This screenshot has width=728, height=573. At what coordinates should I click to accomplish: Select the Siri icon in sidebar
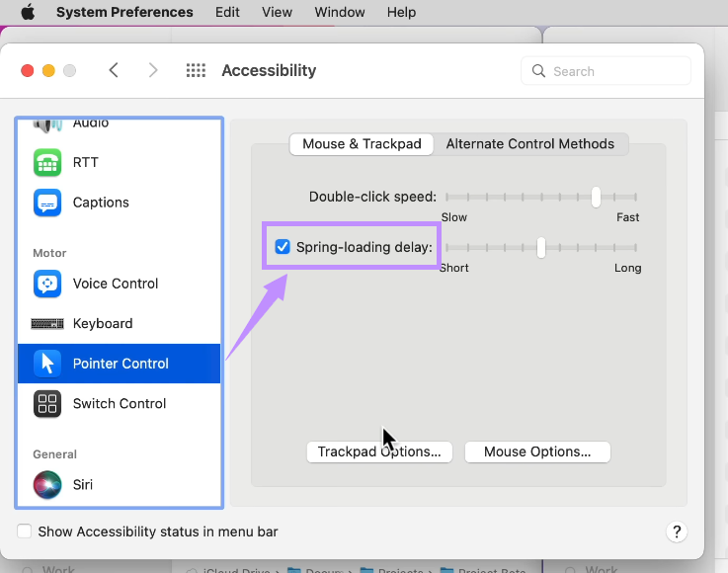point(47,484)
